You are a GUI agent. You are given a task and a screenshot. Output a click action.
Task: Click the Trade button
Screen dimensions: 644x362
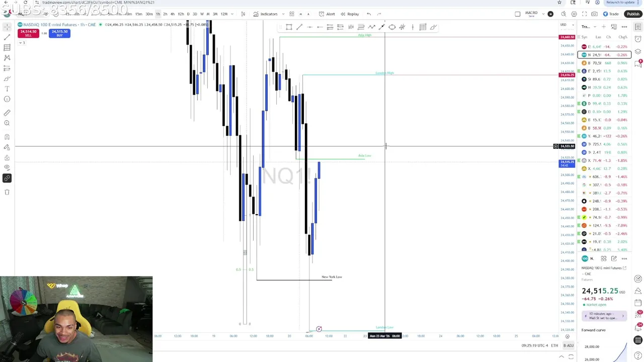click(610, 14)
